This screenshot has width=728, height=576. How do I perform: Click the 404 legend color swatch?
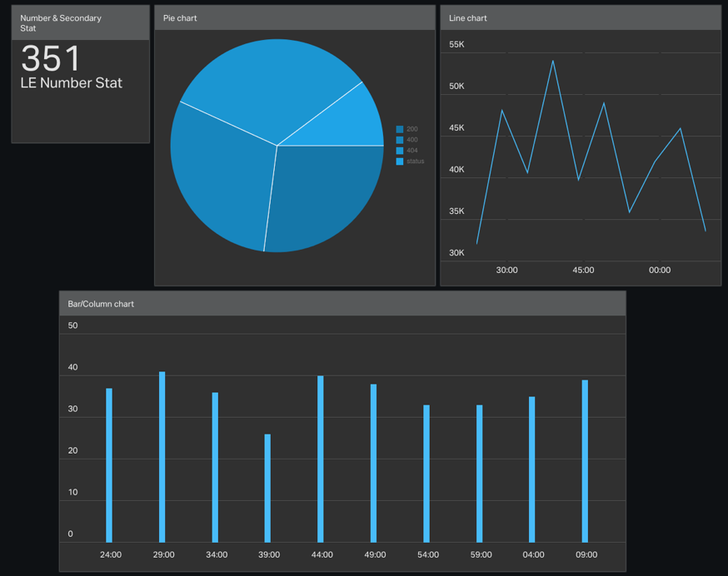coord(400,151)
